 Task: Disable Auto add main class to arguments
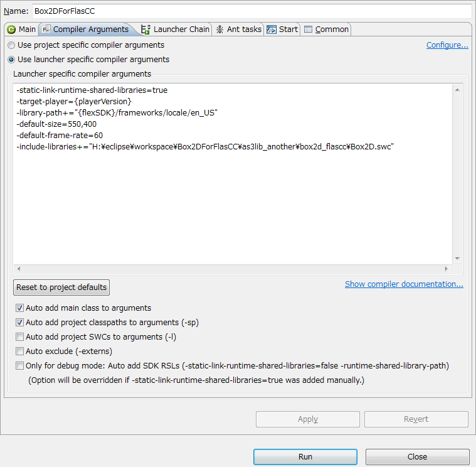20,308
